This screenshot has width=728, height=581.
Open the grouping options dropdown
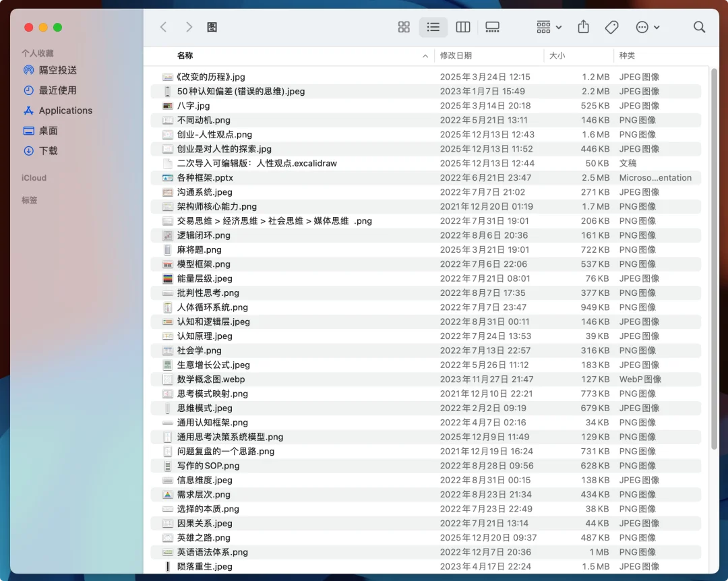548,27
